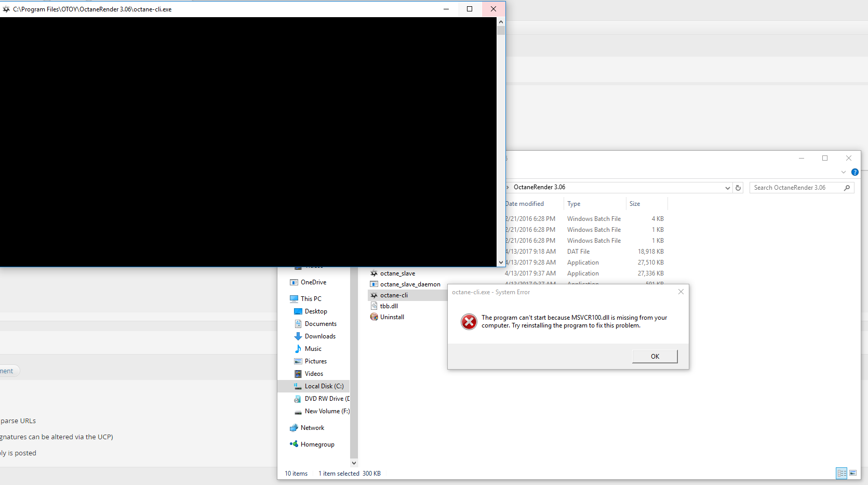Screen dimensions: 868x485
Task: Click the Search OctaneRender 3.06 field
Action: 802,188
